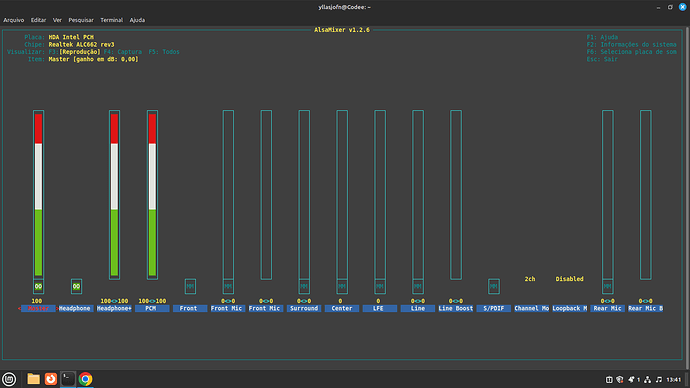The image size is (690, 388).
Task: Unmute the Surround channel MM box
Action: 304,286
